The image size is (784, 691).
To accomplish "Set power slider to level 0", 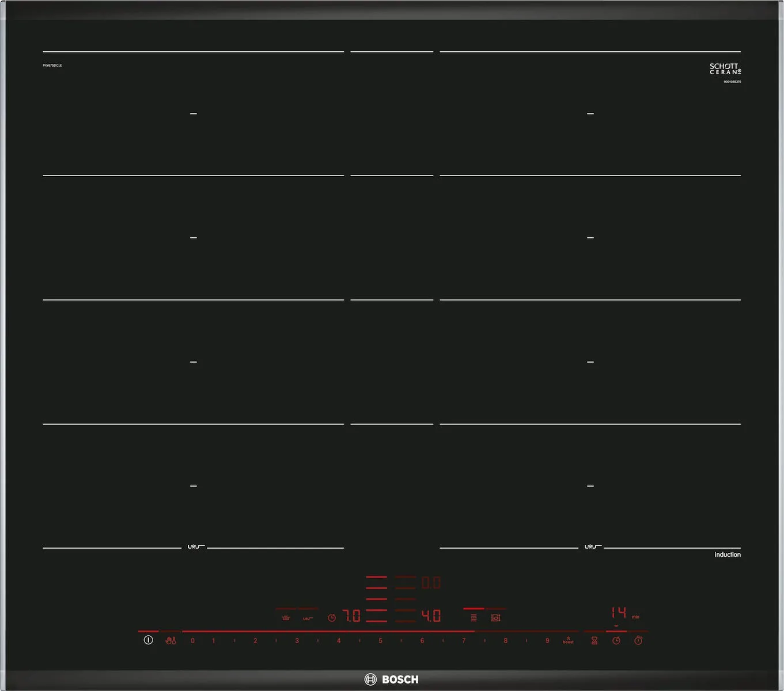I will [x=192, y=640].
